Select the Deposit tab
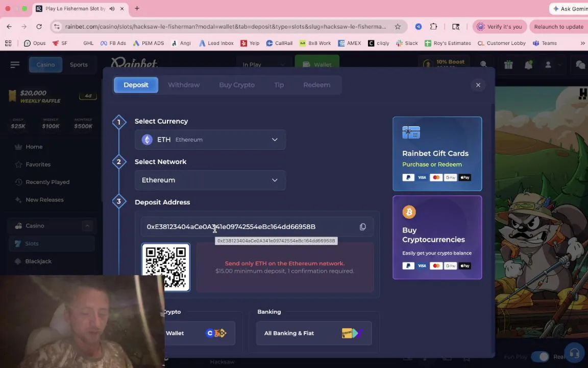This screenshot has width=588, height=368. [x=136, y=85]
